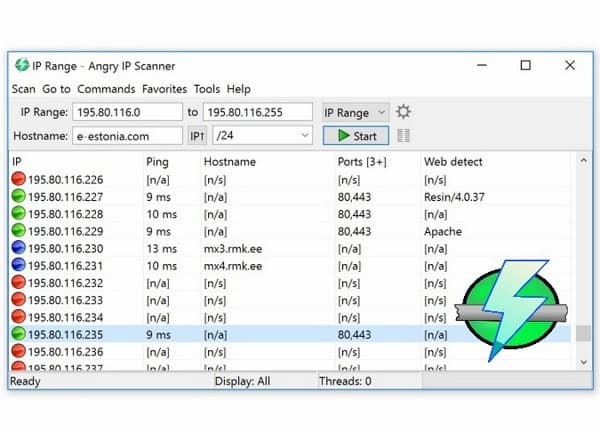Click red status icon for 195.80.116.234
The height and width of the screenshot is (433, 600).
pyautogui.click(x=18, y=316)
